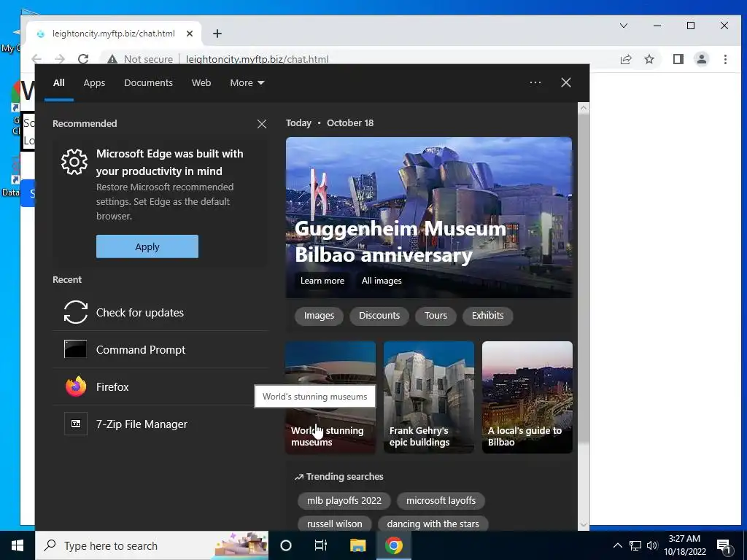Search trending microsoft layoffs
This screenshot has width=747, height=560.
pyautogui.click(x=441, y=500)
